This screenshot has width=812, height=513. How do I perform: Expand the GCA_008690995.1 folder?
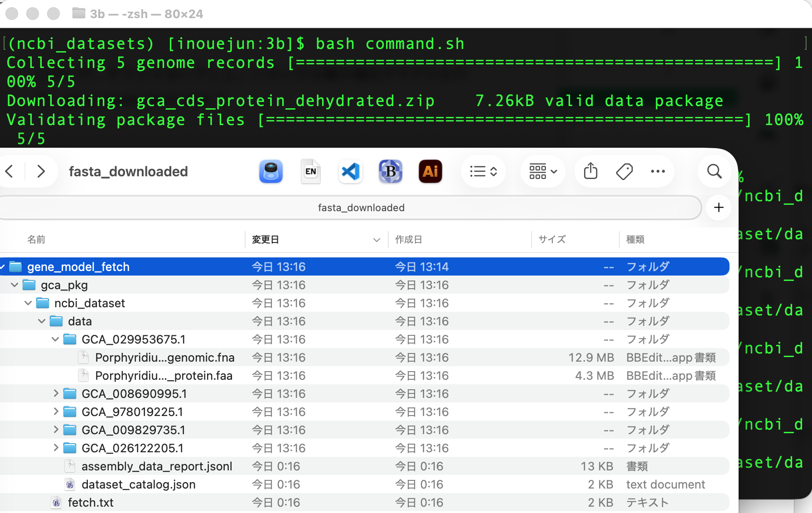pyautogui.click(x=56, y=393)
